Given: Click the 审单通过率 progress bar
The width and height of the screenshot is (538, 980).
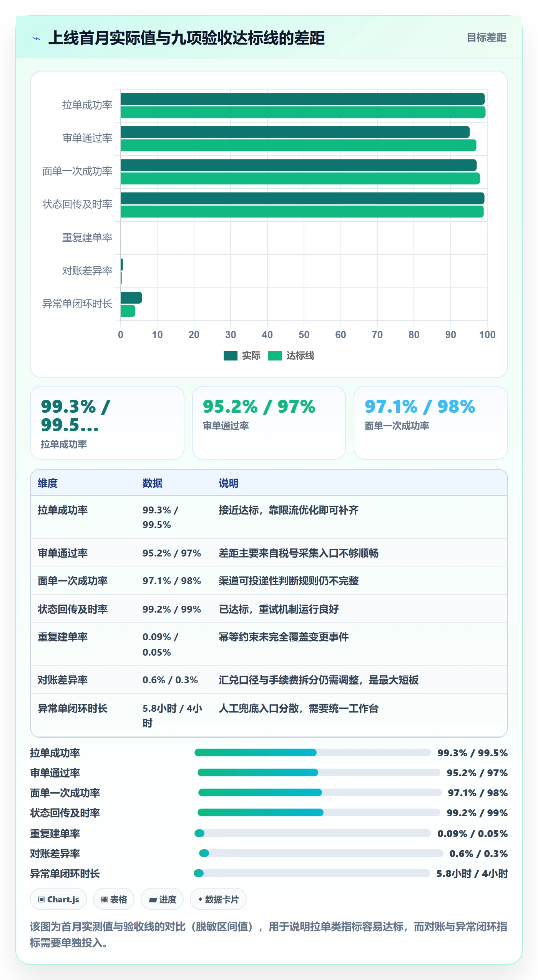Looking at the screenshot, I should (x=319, y=772).
